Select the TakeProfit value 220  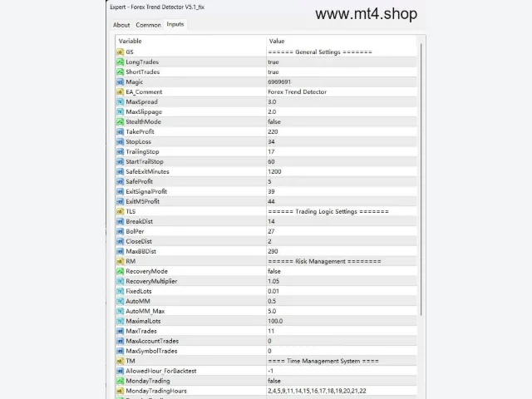coord(273,131)
